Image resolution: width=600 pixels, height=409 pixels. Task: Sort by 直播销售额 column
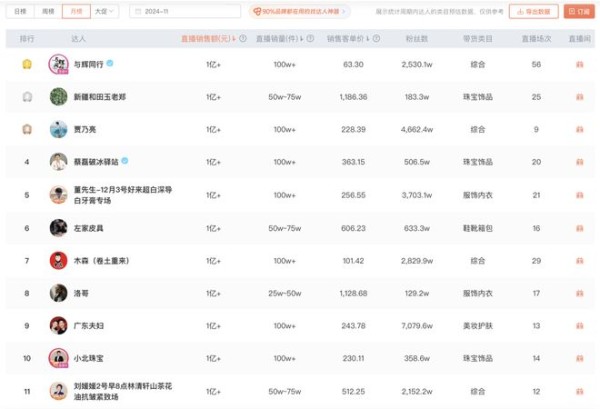point(209,39)
